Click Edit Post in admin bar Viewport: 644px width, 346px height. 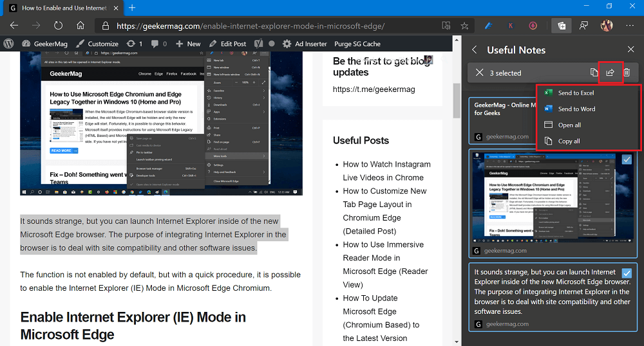(227, 44)
